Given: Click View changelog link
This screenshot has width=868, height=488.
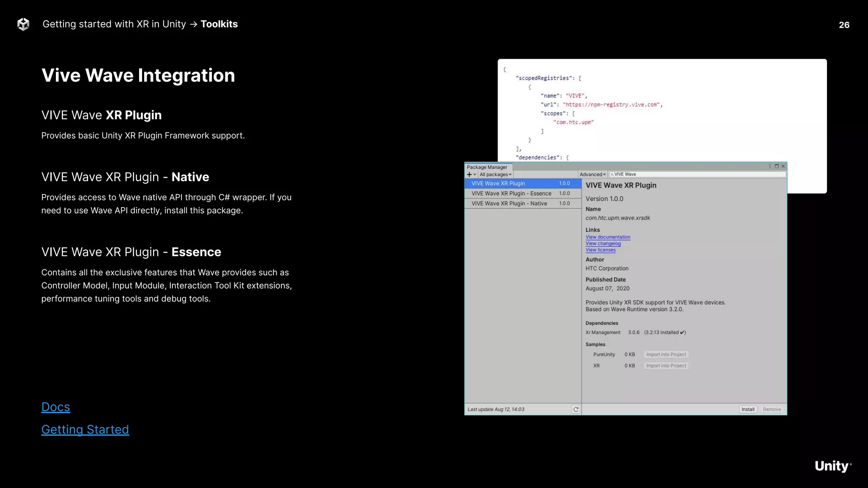Looking at the screenshot, I should (x=603, y=244).
